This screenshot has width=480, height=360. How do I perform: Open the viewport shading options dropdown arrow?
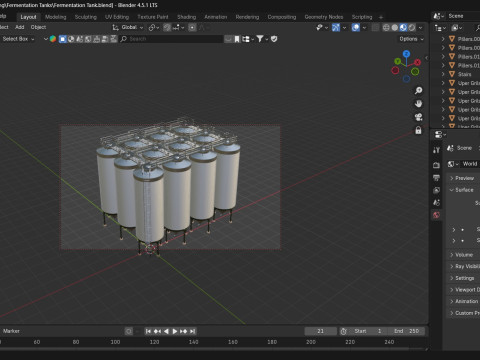point(420,28)
